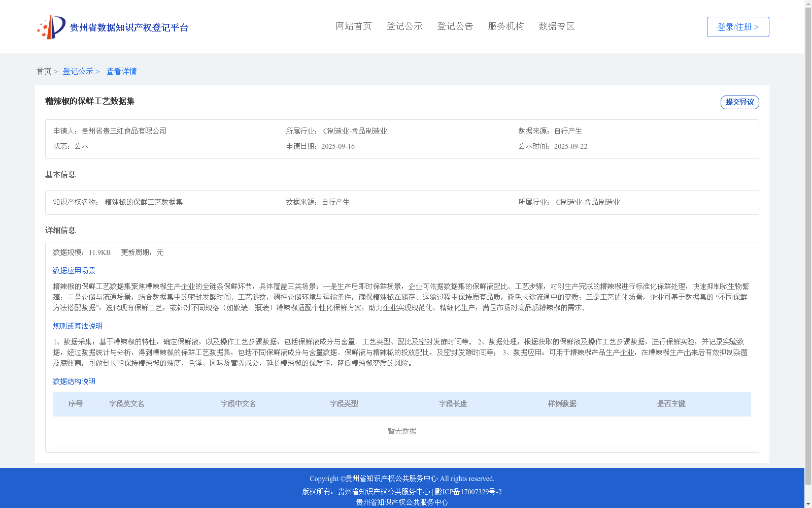812x508 pixels.
Task: Click the 字段英文名 column header
Action: 127,404
